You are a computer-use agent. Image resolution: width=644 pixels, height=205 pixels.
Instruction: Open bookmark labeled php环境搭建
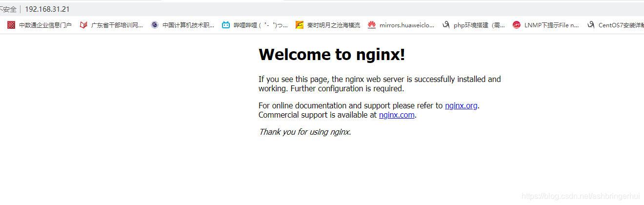pyautogui.click(x=480, y=25)
